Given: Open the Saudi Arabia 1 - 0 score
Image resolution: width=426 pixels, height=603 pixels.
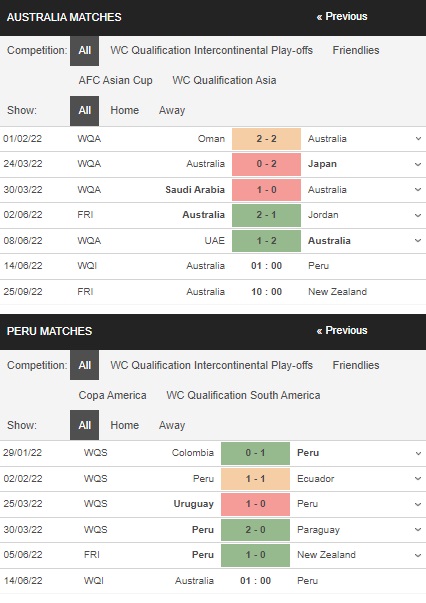Looking at the screenshot, I should pos(266,190).
